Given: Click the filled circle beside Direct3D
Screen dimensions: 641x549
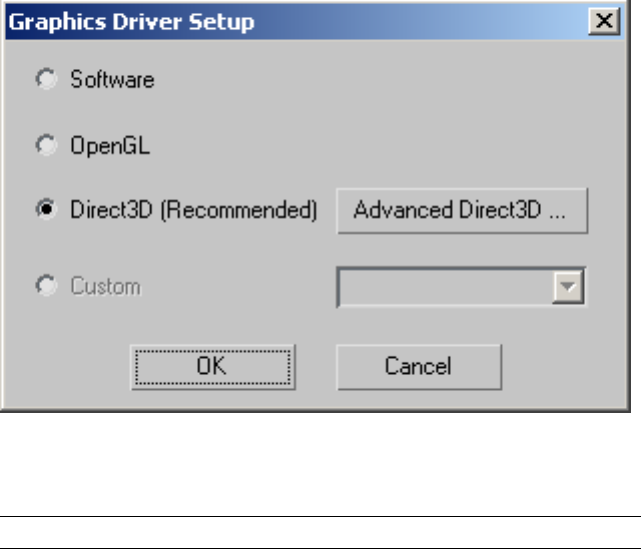Looking at the screenshot, I should pos(46,211).
